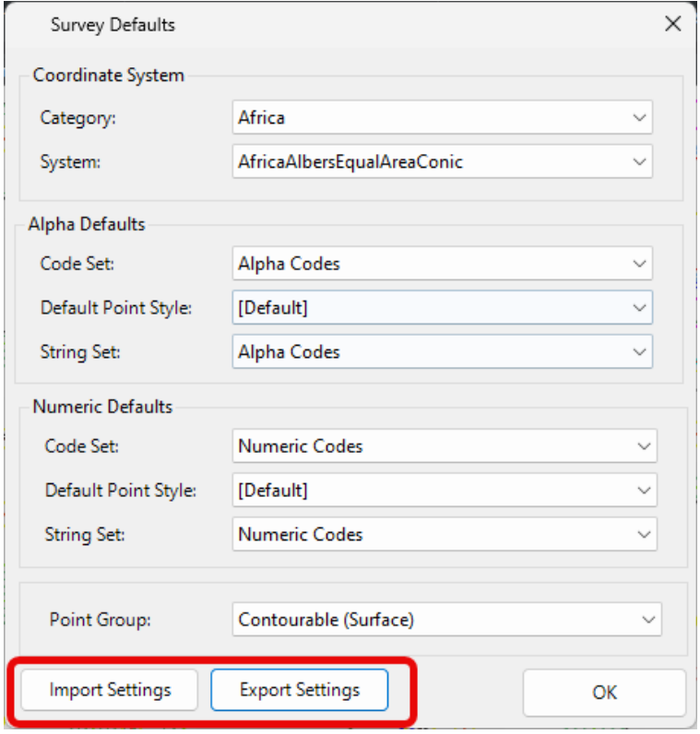The image size is (700, 734).
Task: Open the Numeric Defaults Code Set dropdown
Action: coord(445,446)
